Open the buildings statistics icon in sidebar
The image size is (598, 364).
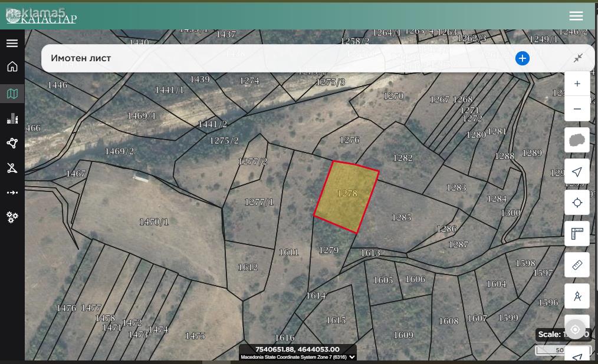click(x=12, y=118)
